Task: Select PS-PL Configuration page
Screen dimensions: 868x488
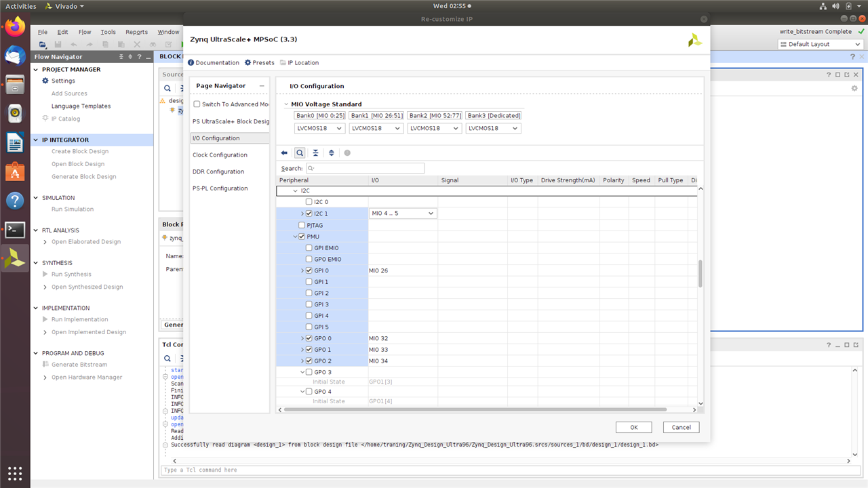Action: [220, 188]
